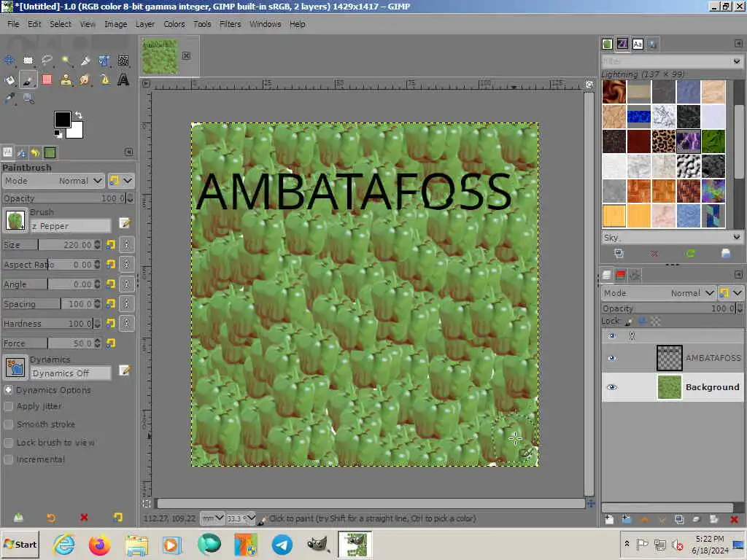Open the Image menu
This screenshot has width=747, height=560.
(x=116, y=24)
